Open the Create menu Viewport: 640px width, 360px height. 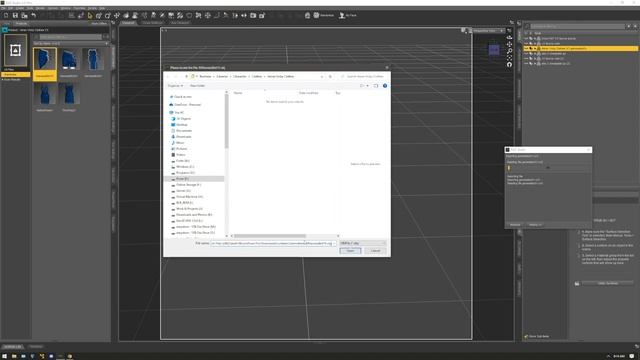[20, 8]
